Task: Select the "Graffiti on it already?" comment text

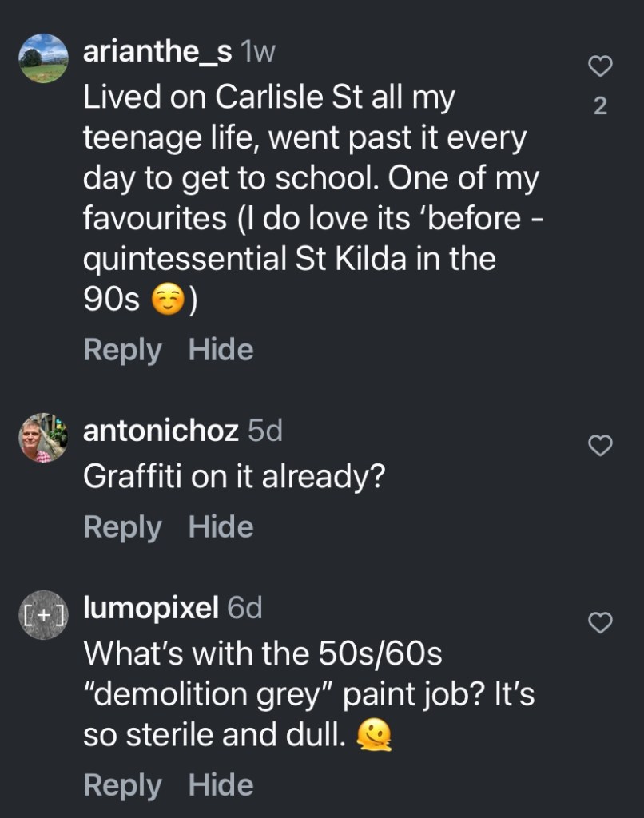Action: (x=235, y=477)
